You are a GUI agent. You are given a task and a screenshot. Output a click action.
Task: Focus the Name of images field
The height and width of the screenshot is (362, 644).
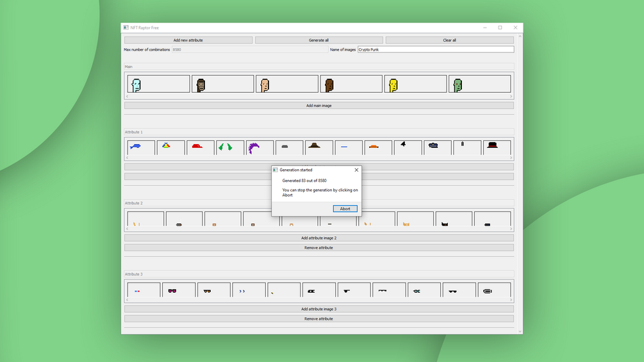[x=436, y=50]
